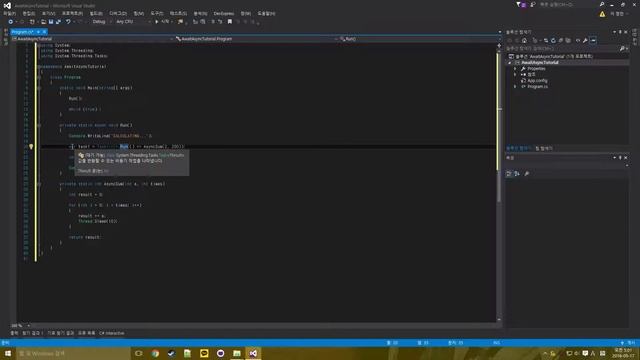This screenshot has height=360, width=640.
Task: Click the notifications flag icon in title bar
Action: (521, 4)
